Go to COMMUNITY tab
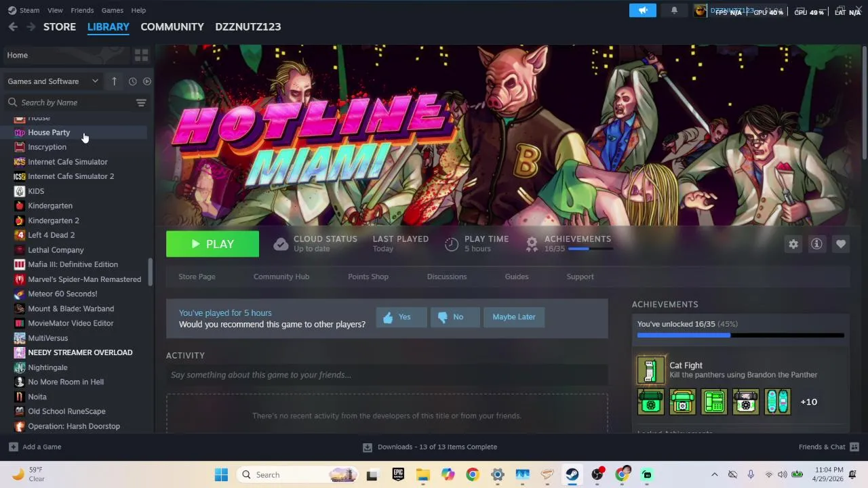 coord(172,26)
